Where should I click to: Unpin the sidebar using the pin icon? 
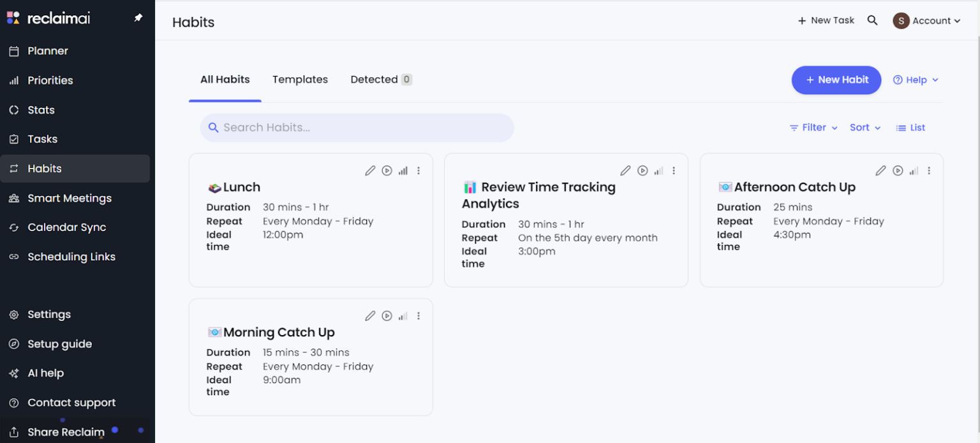(138, 18)
